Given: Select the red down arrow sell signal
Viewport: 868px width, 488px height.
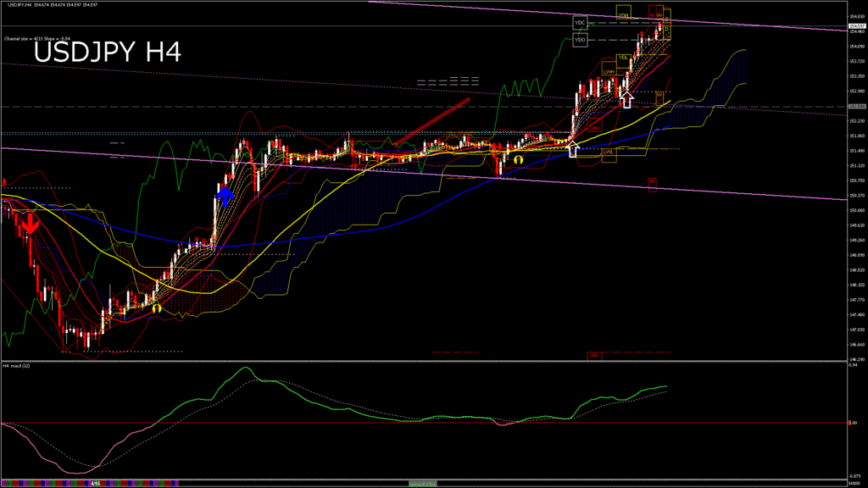Looking at the screenshot, I should pyautogui.click(x=31, y=225).
